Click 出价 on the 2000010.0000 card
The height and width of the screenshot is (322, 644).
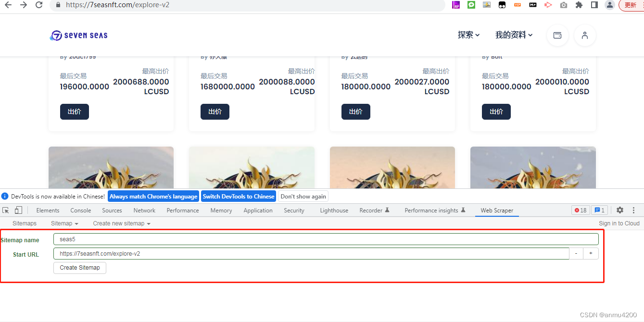click(496, 111)
